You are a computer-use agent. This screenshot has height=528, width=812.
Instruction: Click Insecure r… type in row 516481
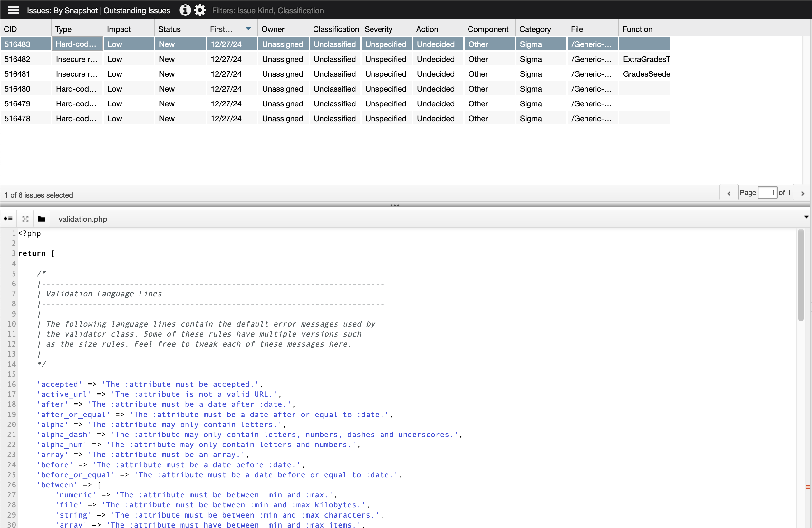pos(77,74)
